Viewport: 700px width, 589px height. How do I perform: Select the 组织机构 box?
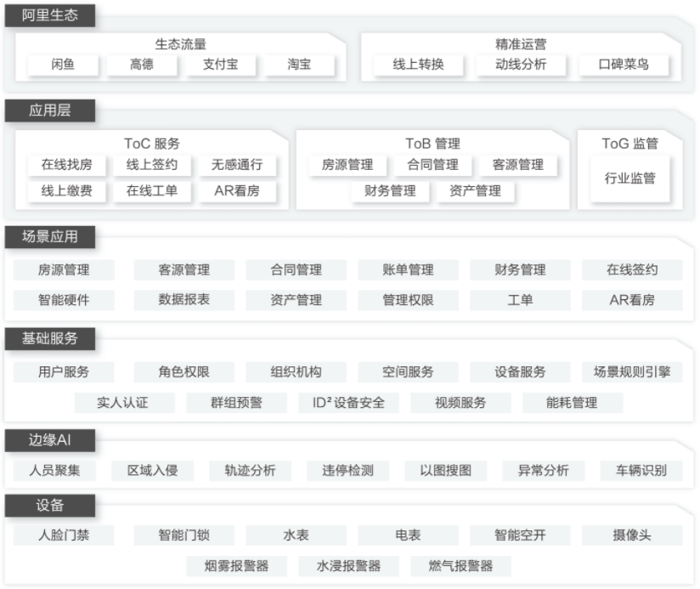point(296,372)
